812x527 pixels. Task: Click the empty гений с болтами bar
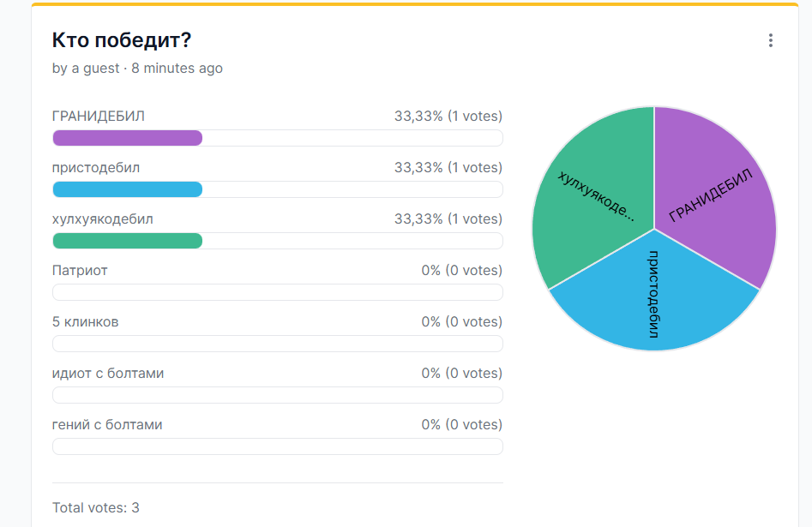tap(278, 446)
